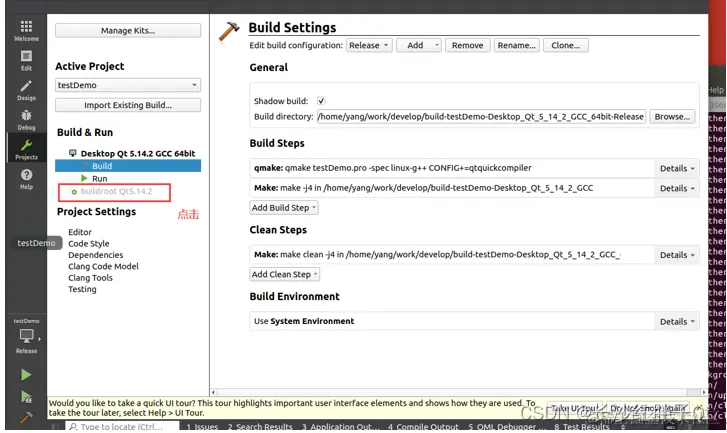Viewport: 727px width, 433px height.
Task: Open Debug mode in the sidebar
Action: coord(26,120)
